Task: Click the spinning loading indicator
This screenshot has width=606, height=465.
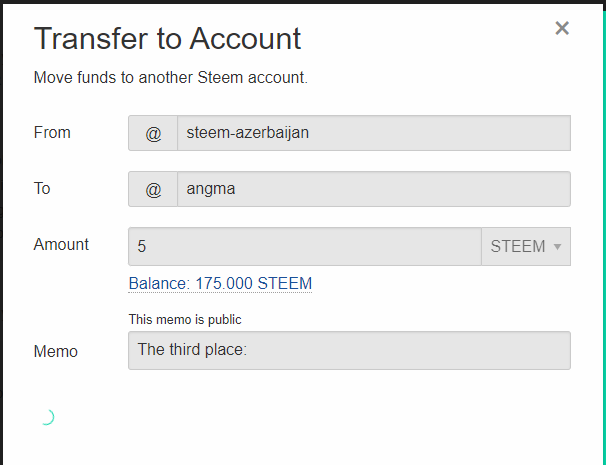Action: tap(45, 417)
